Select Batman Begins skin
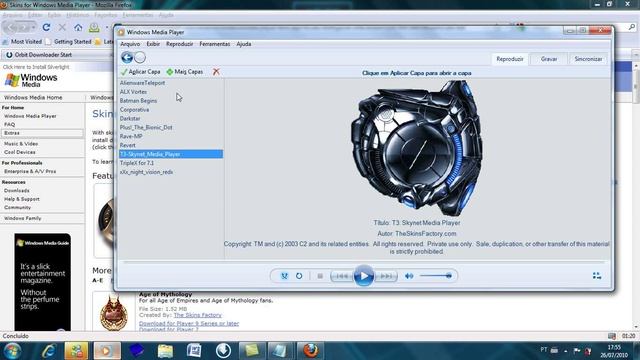Screen dimensions: 640x360 coord(171,101)
